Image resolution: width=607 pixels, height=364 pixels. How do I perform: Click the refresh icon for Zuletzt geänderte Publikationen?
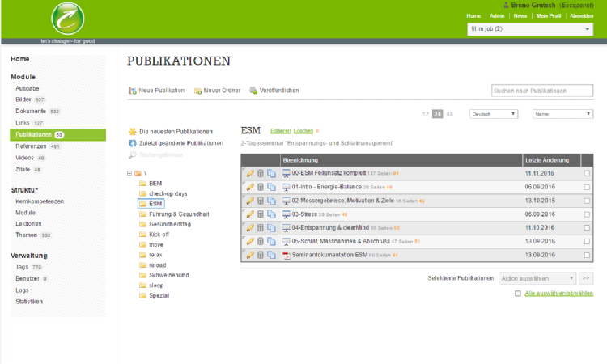(133, 142)
